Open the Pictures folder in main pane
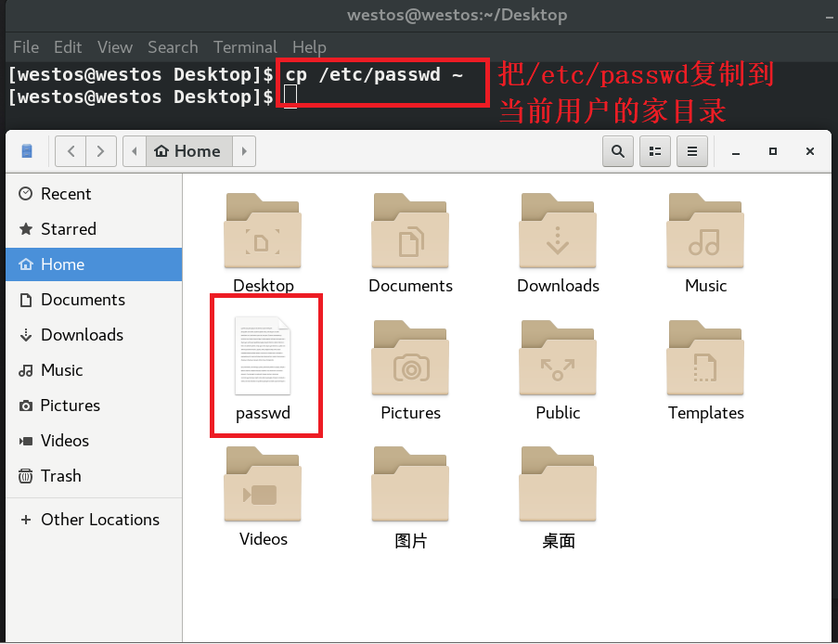The height and width of the screenshot is (644, 838). pos(410,357)
